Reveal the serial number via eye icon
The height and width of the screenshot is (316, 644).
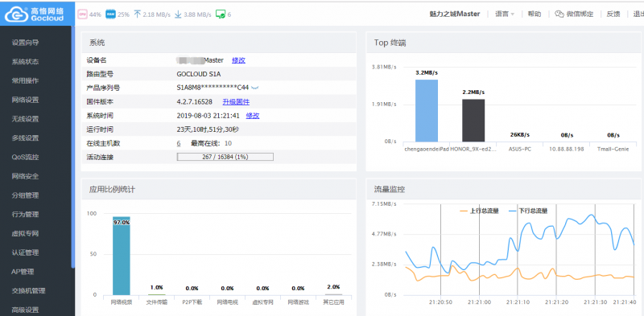tap(255, 88)
